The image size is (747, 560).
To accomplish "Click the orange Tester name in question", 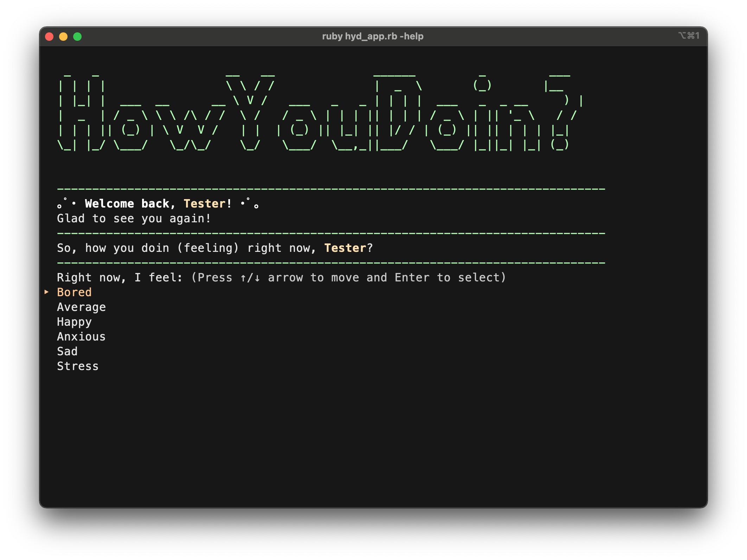I will [345, 248].
